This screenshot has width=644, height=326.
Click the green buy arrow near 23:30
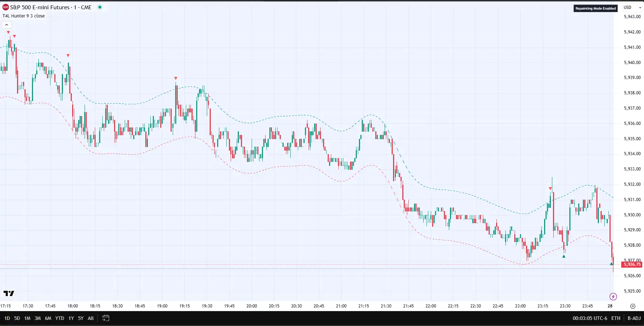pyautogui.click(x=564, y=256)
